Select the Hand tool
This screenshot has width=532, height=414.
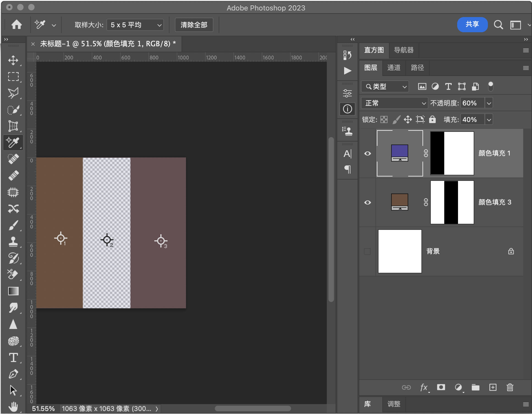(x=13, y=406)
